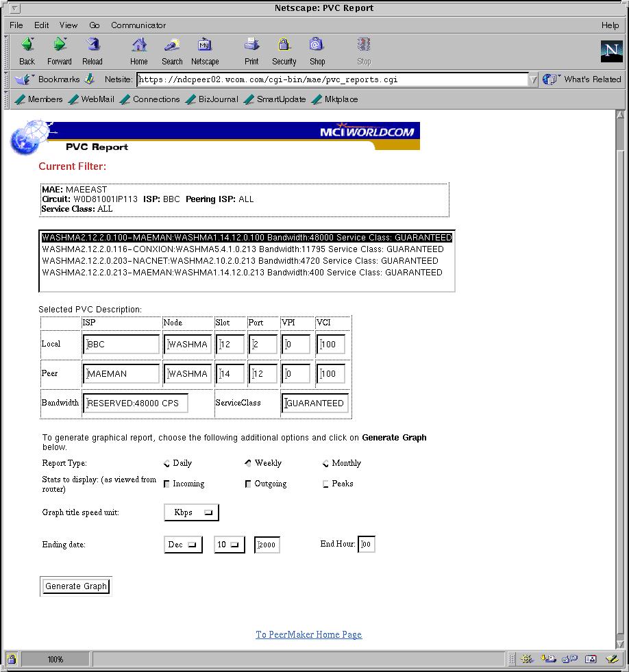
Task: Open SmartUpdate personal toolbar bookmark
Action: tap(275, 99)
